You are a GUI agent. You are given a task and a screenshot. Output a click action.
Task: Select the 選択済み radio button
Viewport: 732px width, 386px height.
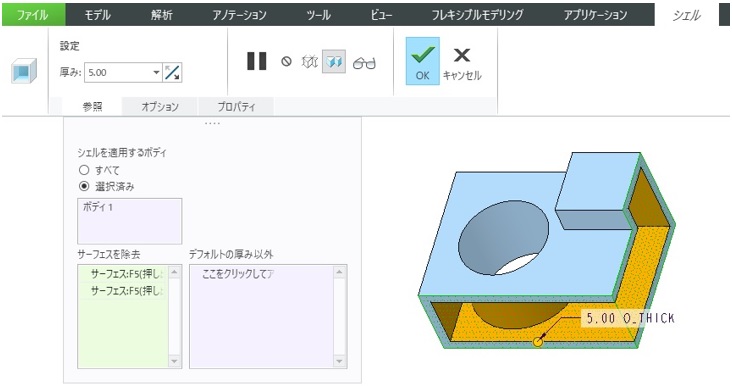(x=84, y=186)
